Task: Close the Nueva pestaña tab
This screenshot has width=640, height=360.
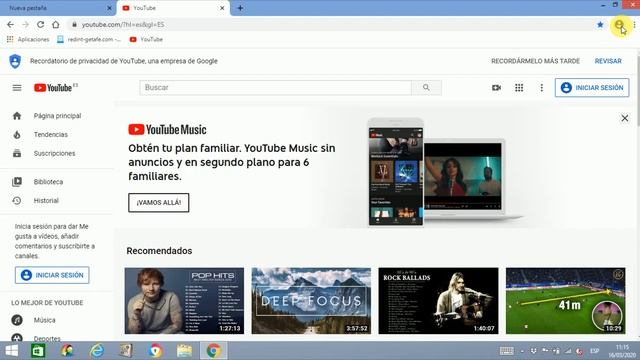Action: tap(109, 8)
